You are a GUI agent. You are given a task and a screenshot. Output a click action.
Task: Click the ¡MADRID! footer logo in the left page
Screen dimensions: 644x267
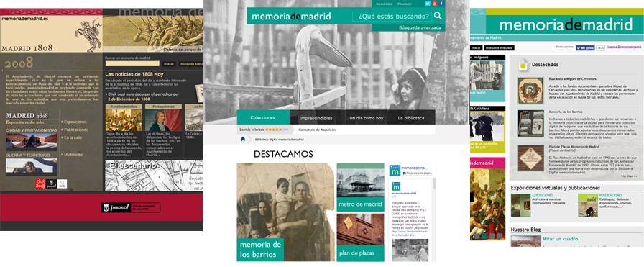(131, 207)
